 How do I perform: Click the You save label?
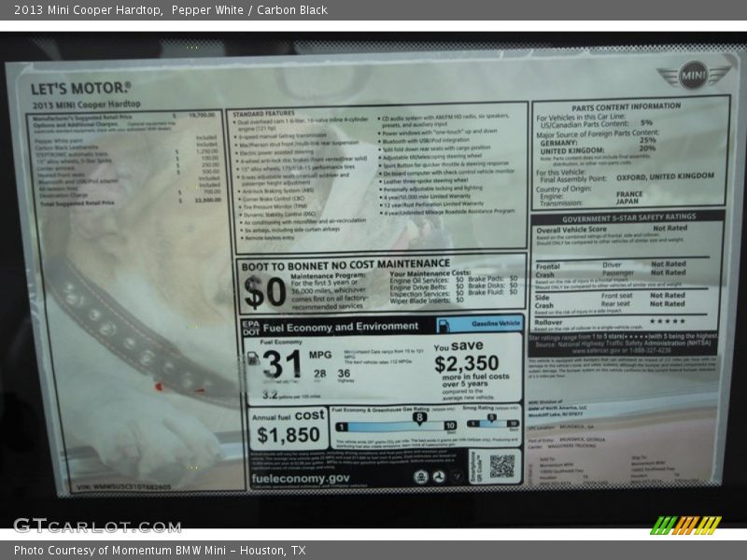pos(458,345)
